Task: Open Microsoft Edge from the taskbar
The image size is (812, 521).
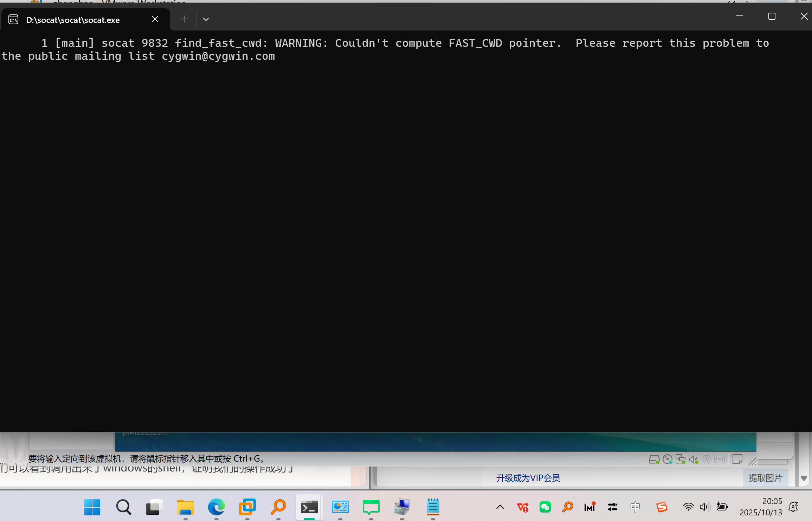Action: click(216, 507)
